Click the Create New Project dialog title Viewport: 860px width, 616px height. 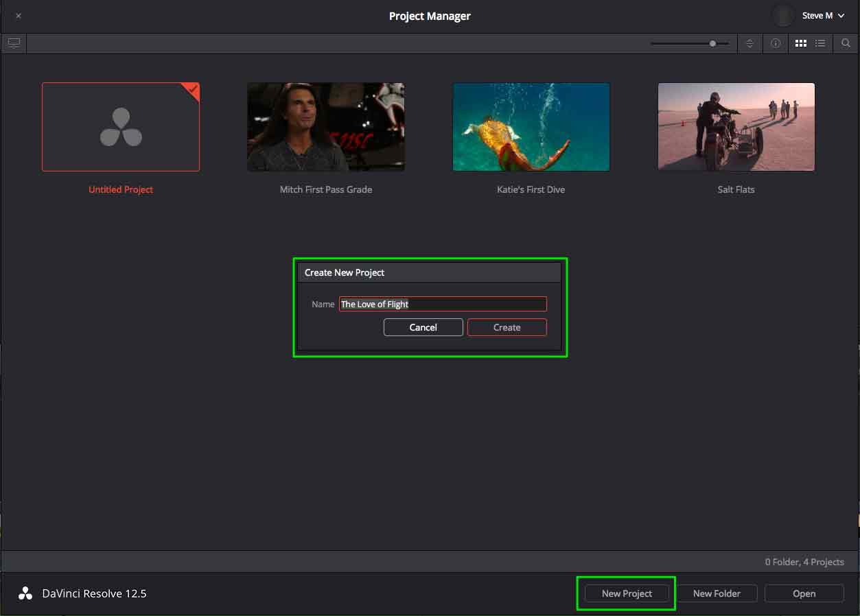point(345,272)
